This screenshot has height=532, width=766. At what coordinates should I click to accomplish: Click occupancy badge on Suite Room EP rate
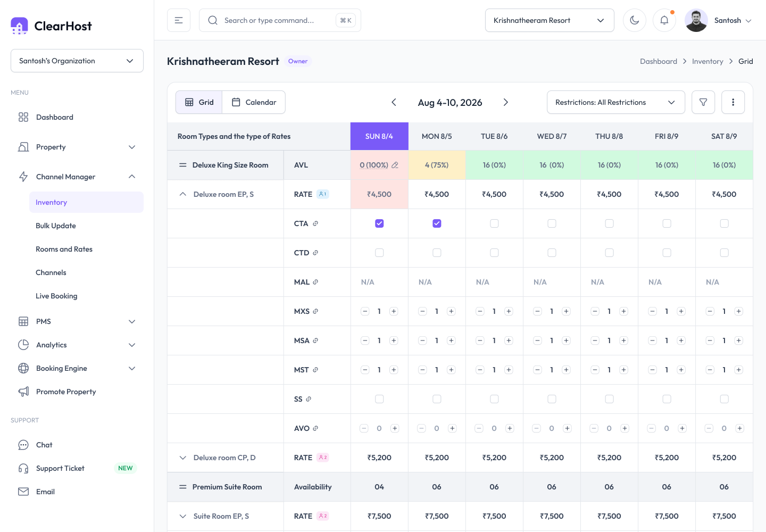[323, 516]
